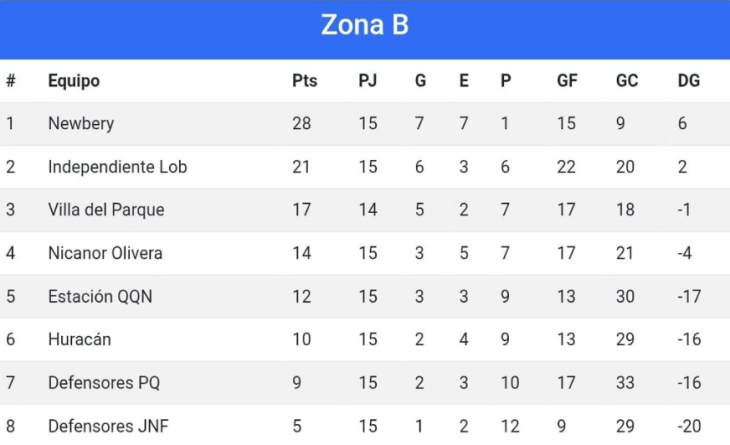This screenshot has height=445, width=730.
Task: Sort by the Pts column header
Action: (x=304, y=81)
